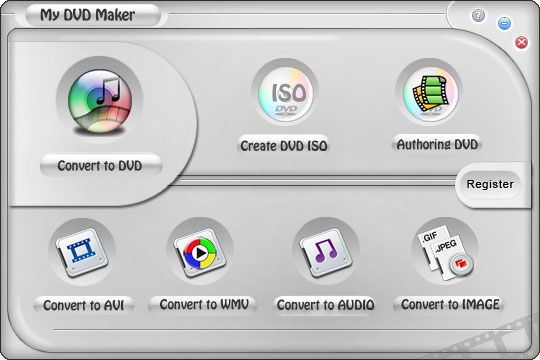
Task: Click the Convert to WMV player icon
Action: (x=200, y=253)
